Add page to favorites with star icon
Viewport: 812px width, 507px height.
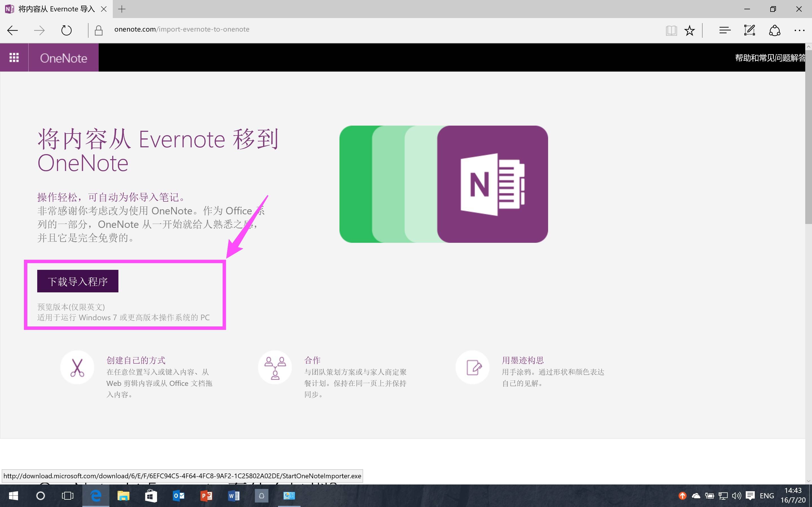(689, 30)
